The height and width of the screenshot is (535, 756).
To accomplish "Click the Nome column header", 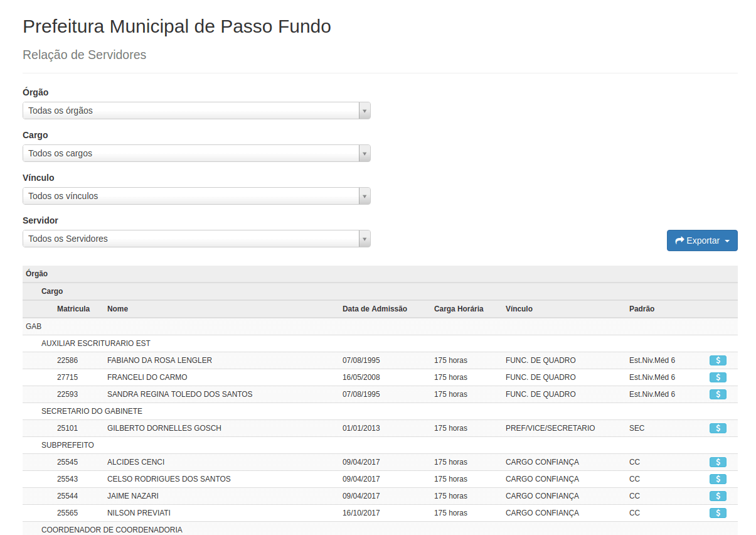I will [117, 309].
